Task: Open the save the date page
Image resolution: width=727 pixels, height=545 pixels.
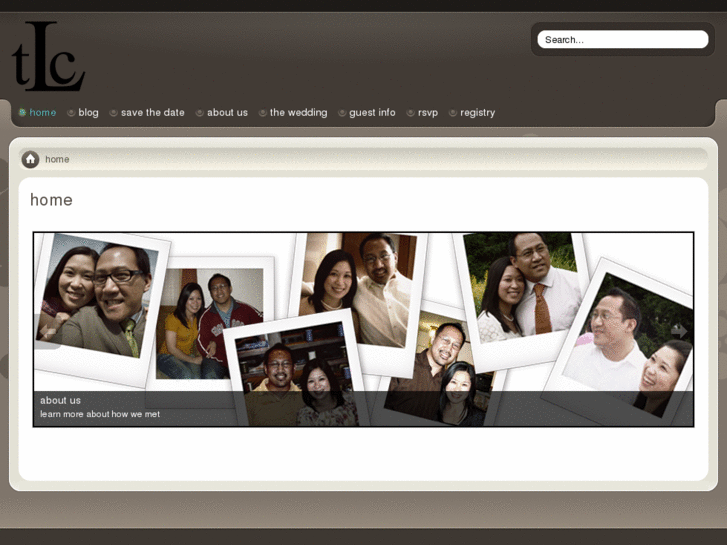Action: pos(153,113)
